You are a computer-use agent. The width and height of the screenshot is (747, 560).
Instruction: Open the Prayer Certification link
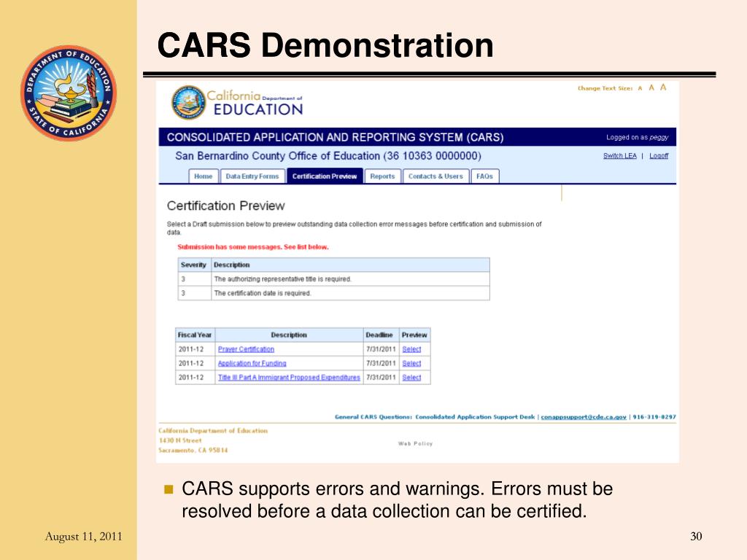coord(246,349)
